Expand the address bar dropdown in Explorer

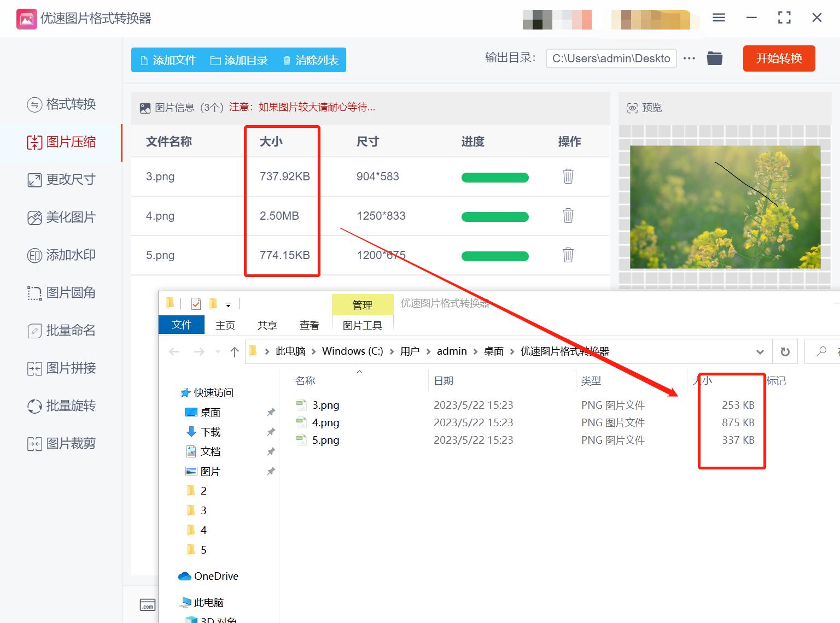(x=760, y=351)
